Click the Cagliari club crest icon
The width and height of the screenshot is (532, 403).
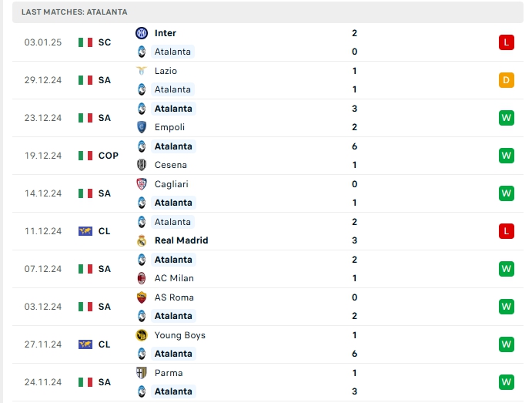tap(142, 184)
